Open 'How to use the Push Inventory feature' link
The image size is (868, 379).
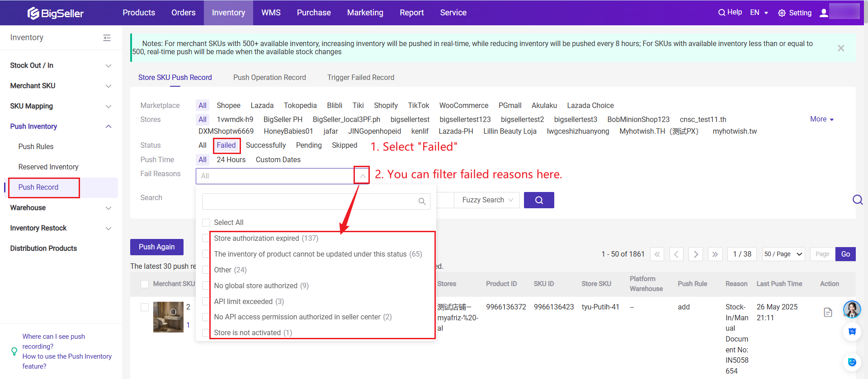pyautogui.click(x=67, y=361)
